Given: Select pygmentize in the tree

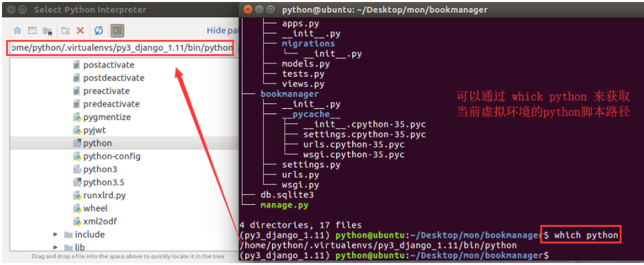Looking at the screenshot, I should pyautogui.click(x=107, y=117).
